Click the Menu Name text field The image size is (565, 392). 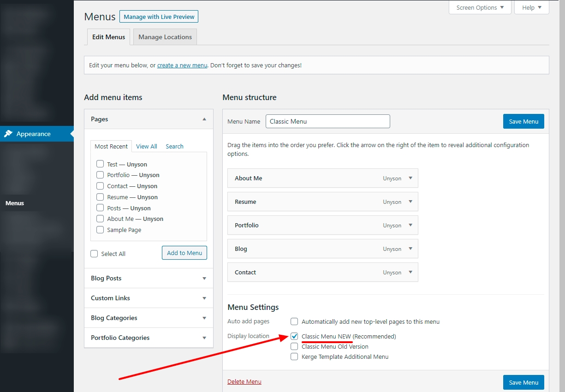(327, 121)
